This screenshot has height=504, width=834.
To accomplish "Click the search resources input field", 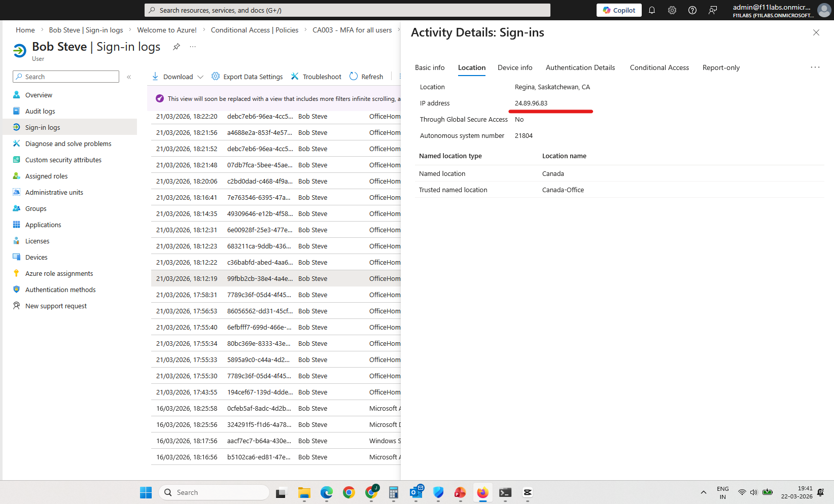I will point(347,10).
